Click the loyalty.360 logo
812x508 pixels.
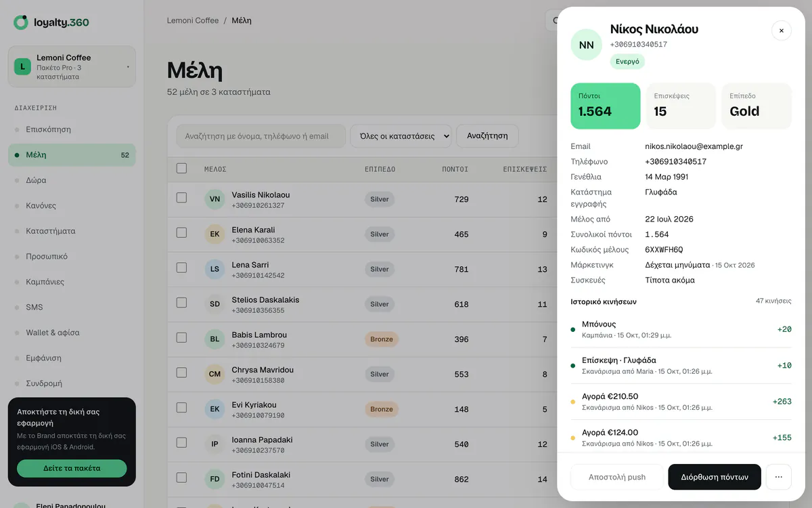coord(51,22)
